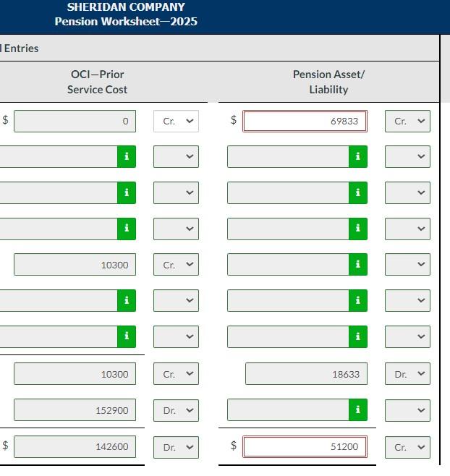
Task: Open empty Pension Asset/Liability dropdown in 152900 row
Action: pos(407,410)
